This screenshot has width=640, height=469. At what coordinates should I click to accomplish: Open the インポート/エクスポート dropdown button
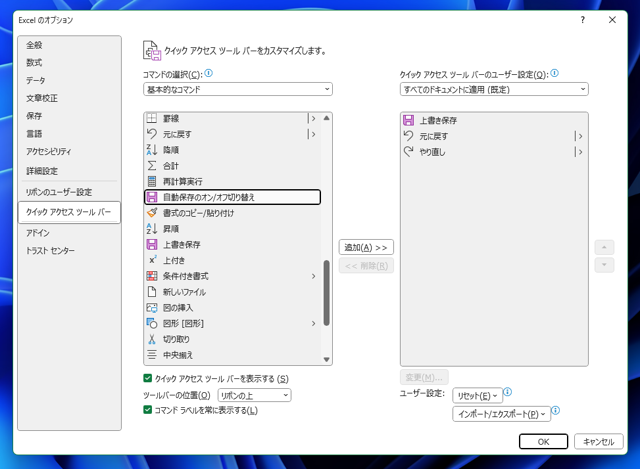(x=501, y=414)
